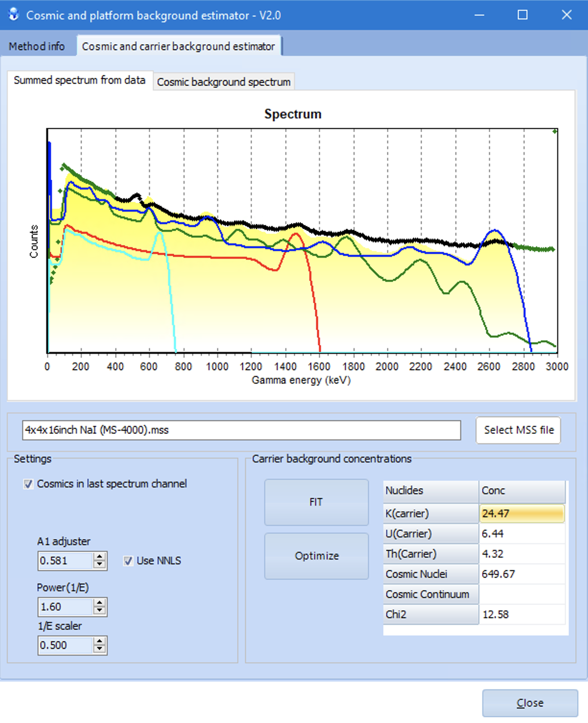
Task: Decrease the Power(1/E) value
Action: 99,611
